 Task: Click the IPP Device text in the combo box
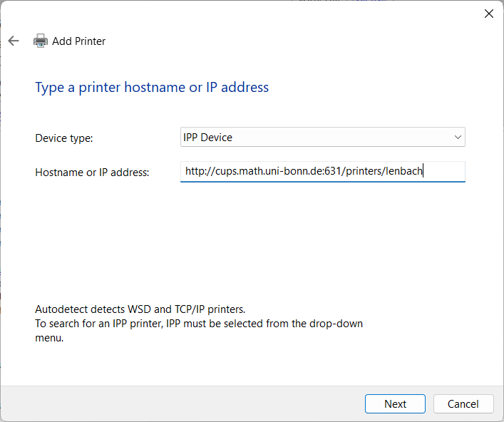point(208,137)
